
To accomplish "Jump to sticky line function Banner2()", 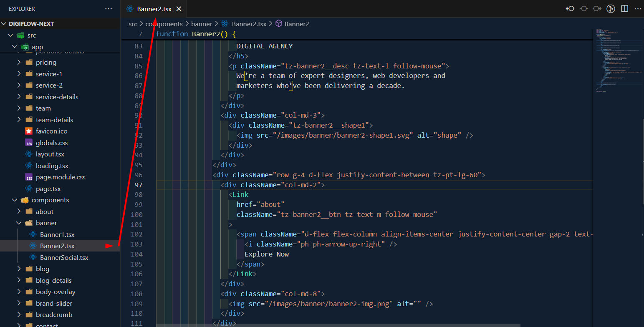I will pos(196,34).
